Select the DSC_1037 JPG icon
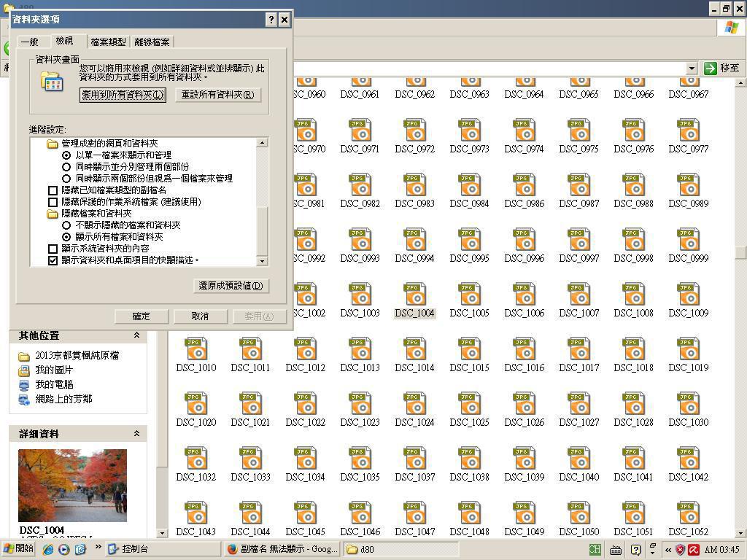 click(415, 459)
